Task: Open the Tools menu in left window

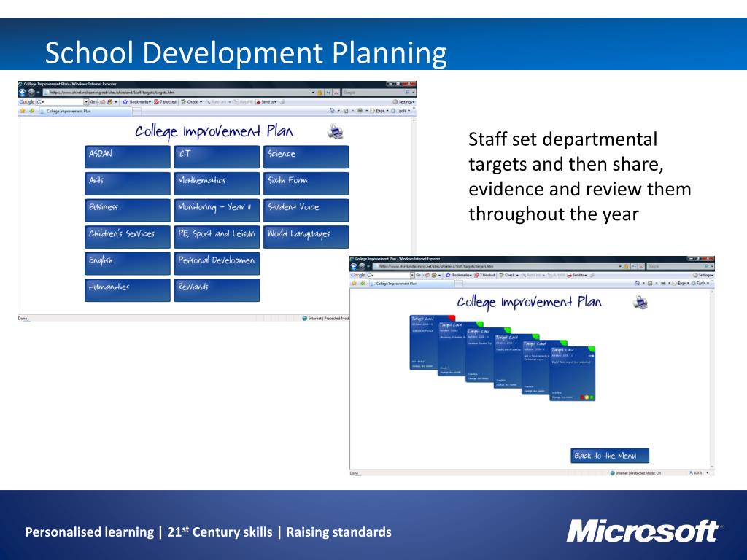Action: pyautogui.click(x=400, y=111)
